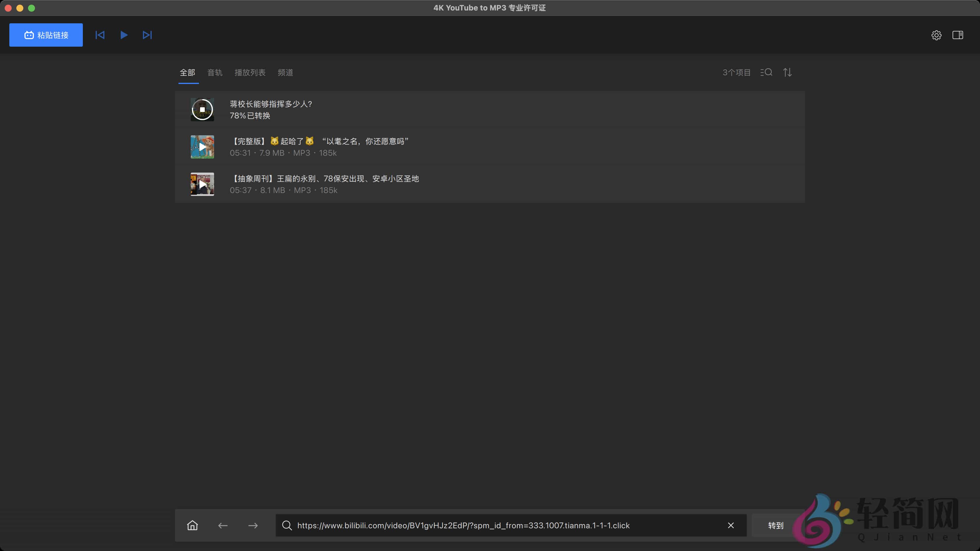
Task: Open the app settings gear
Action: point(936,35)
